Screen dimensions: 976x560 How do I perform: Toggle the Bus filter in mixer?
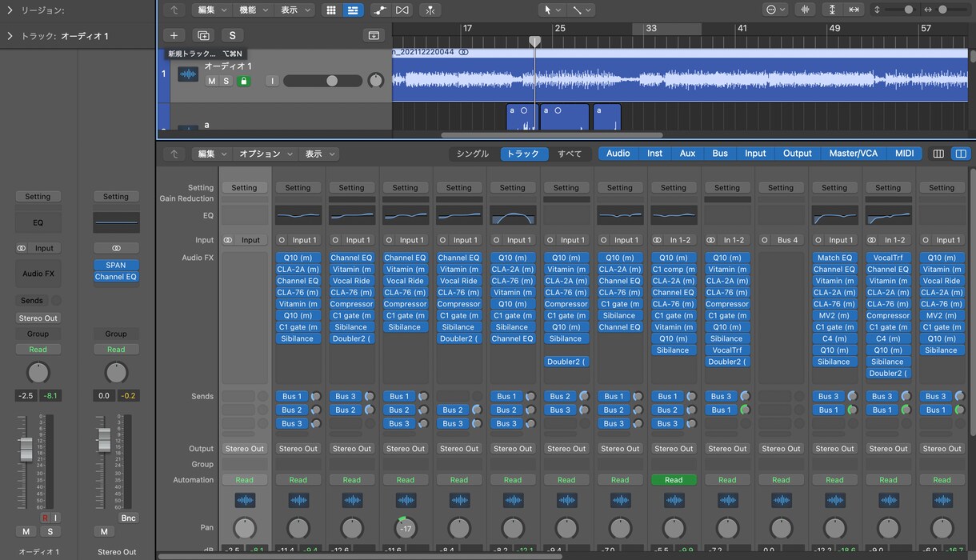[x=720, y=154]
